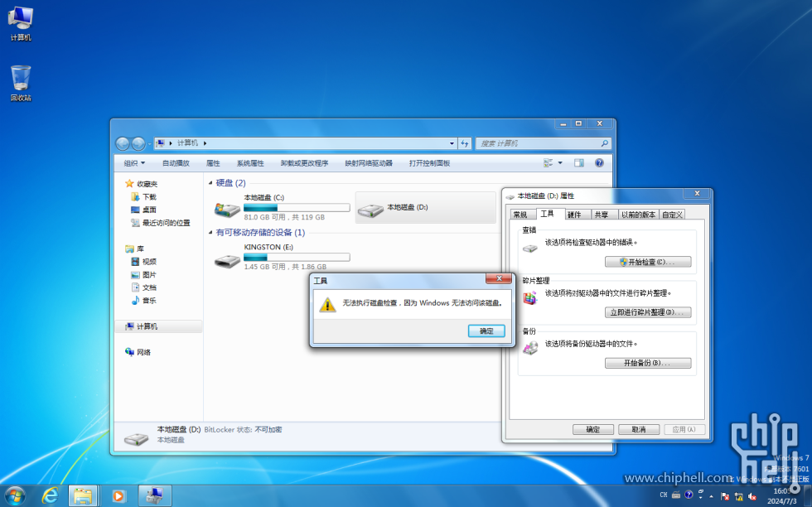Select the 本地磁盘 (C:) drive icon

tap(227, 210)
